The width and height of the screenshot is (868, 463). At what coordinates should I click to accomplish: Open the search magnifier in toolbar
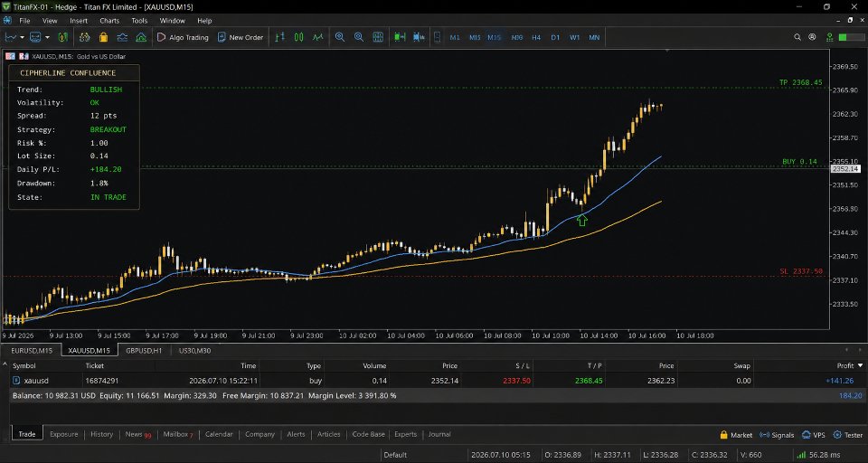pyautogui.click(x=797, y=37)
